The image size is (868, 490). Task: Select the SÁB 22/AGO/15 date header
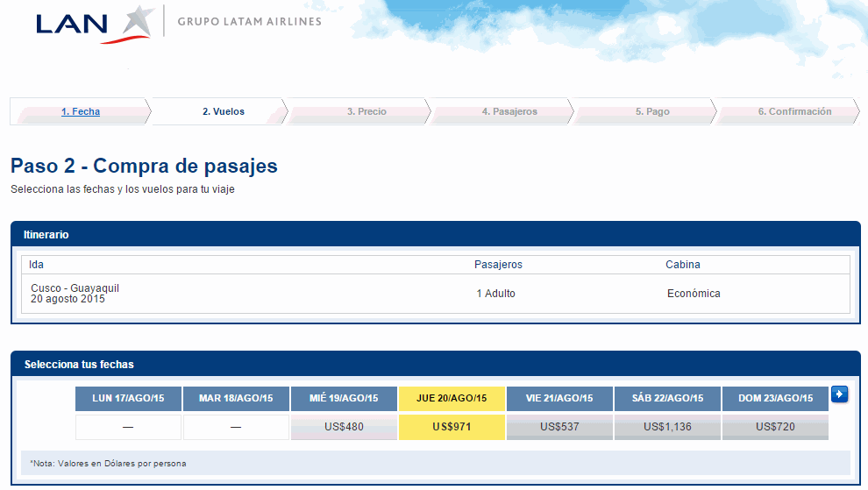(x=667, y=399)
